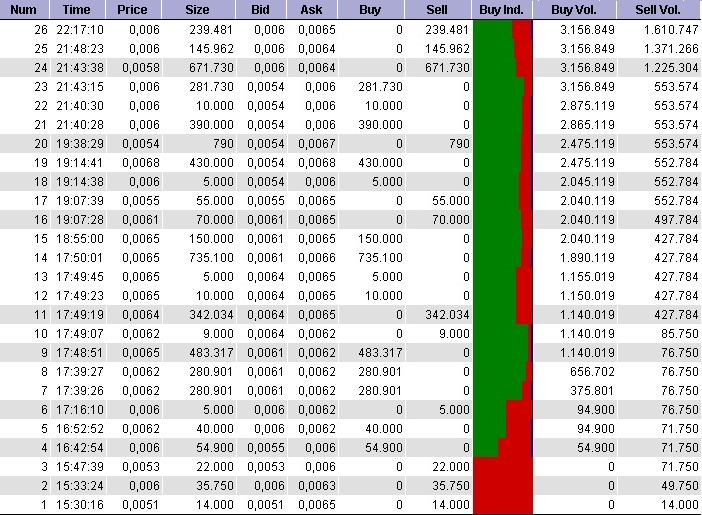Select Buy Vol. 1.155.019

click(x=587, y=277)
